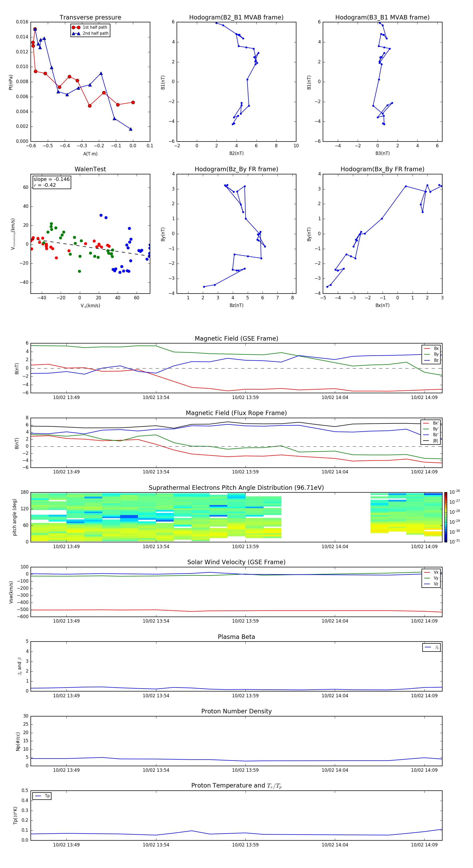
Task: Click the "Hodogram(B3_B1 MVAB frame)" title
Action: [x=382, y=18]
